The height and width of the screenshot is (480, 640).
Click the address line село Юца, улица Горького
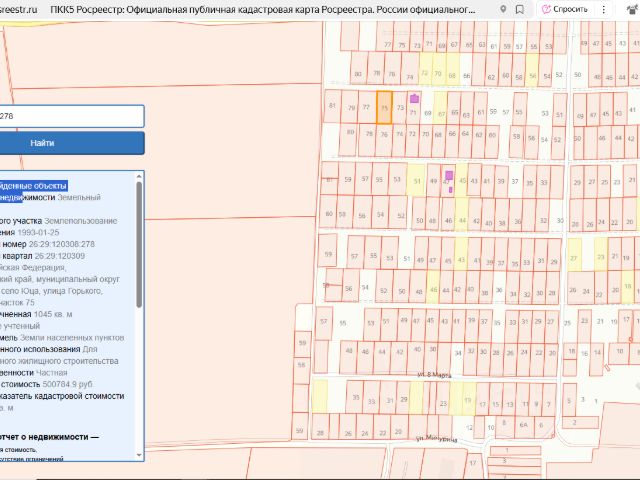[51, 291]
